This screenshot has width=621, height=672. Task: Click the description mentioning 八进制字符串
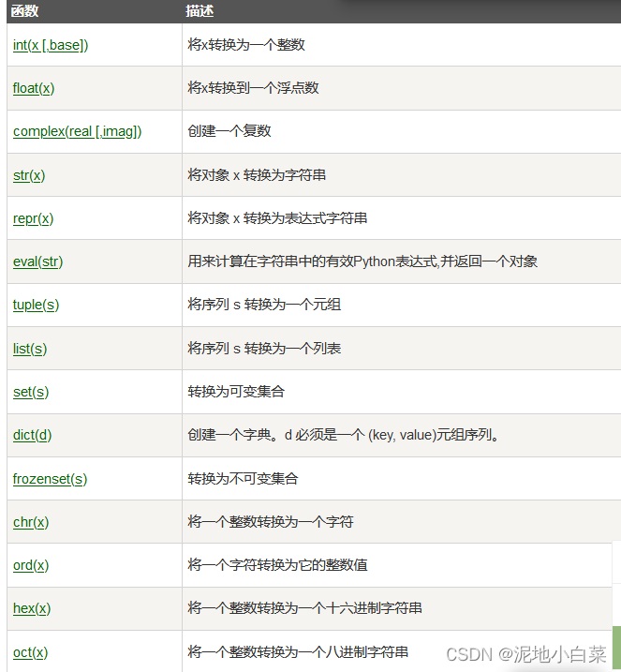coord(298,652)
